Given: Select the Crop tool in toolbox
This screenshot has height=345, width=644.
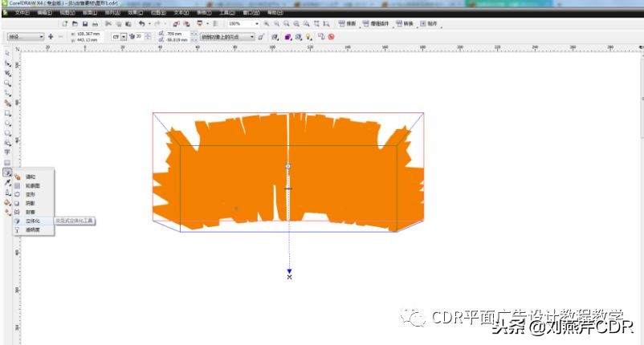Looking at the screenshot, I should click(x=7, y=73).
